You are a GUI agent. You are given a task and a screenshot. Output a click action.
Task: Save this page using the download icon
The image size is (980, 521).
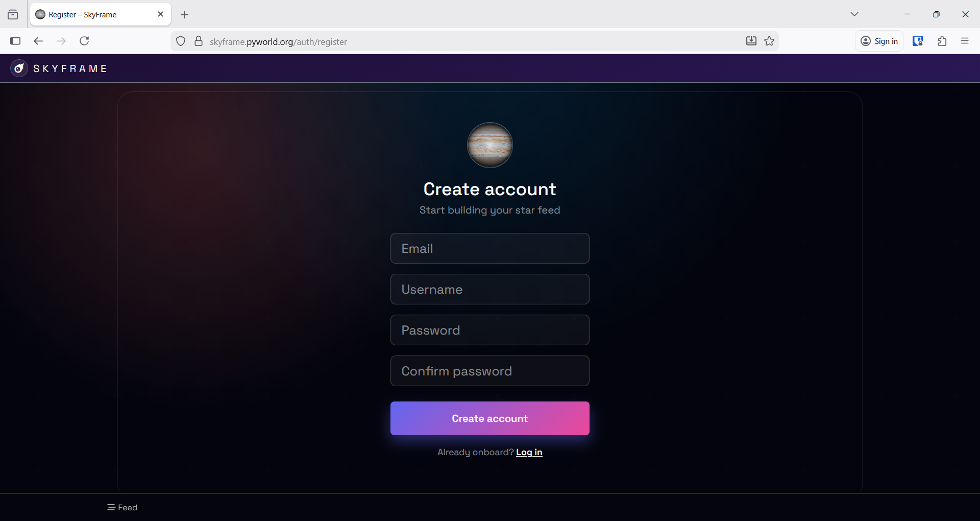pyautogui.click(x=751, y=41)
